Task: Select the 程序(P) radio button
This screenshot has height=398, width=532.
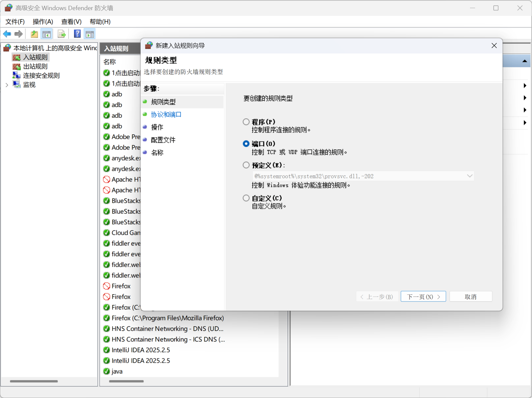Action: tap(246, 122)
